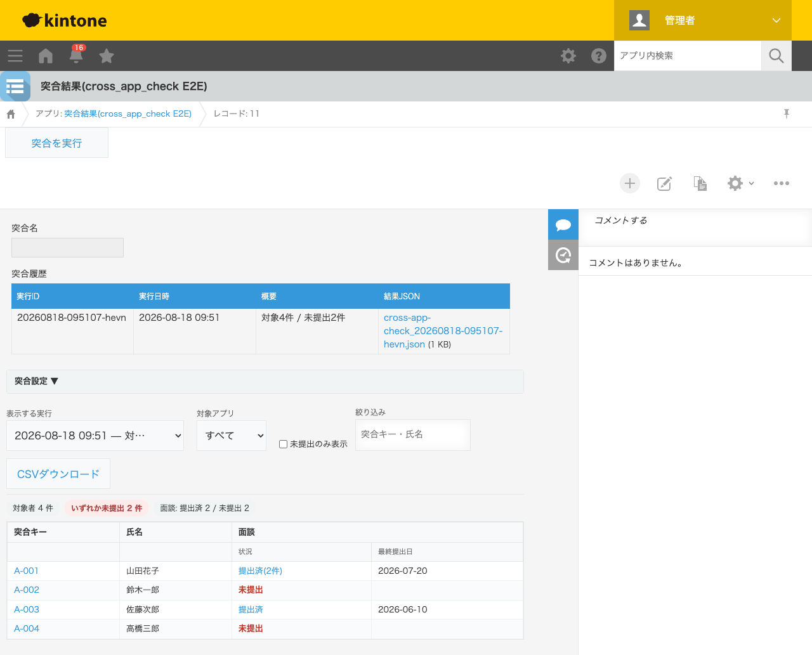Switch to the change history tab icon
This screenshot has width=812, height=655.
point(563,255)
